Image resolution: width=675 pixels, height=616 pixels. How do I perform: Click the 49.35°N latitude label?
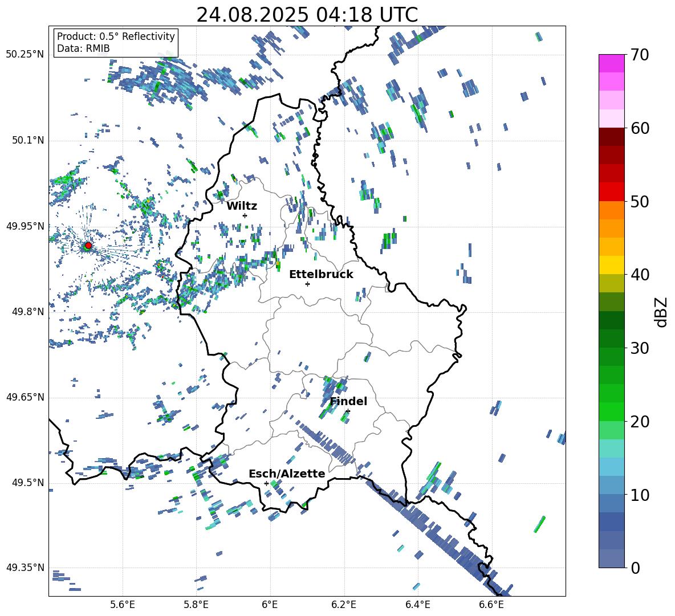(x=25, y=568)
